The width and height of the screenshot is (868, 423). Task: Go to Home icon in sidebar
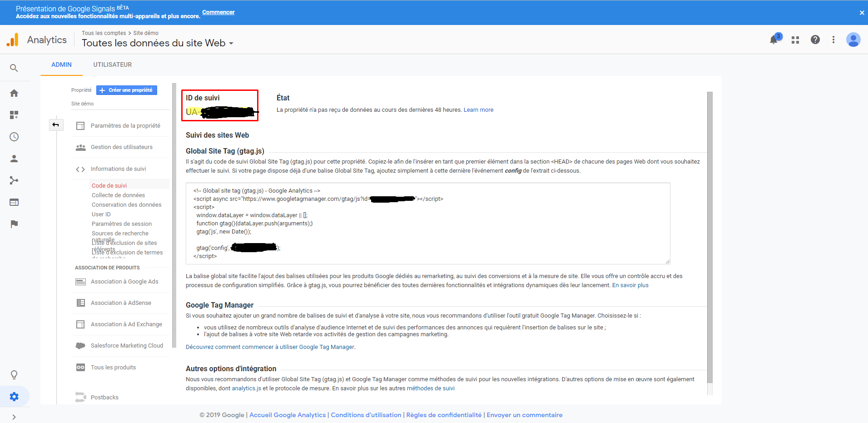(14, 93)
